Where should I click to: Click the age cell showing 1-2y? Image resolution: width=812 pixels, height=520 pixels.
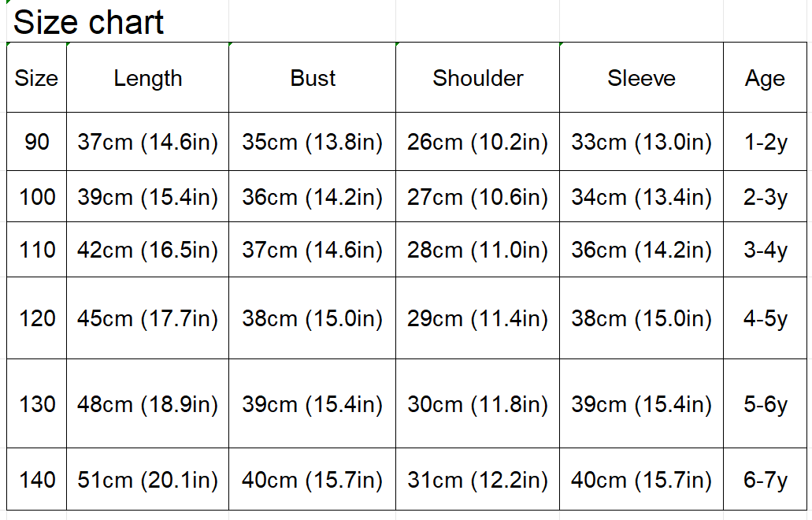pyautogui.click(x=765, y=142)
